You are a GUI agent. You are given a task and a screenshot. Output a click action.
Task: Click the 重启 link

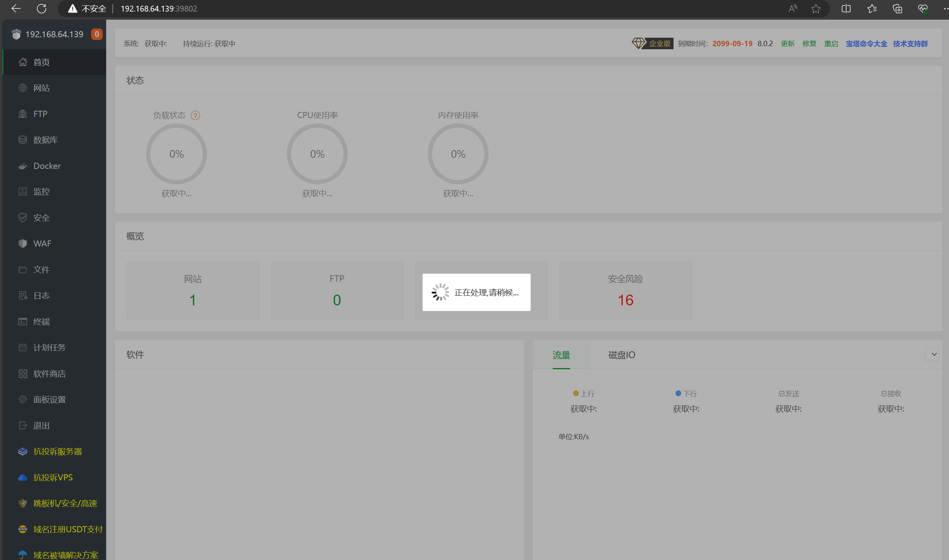(x=831, y=44)
